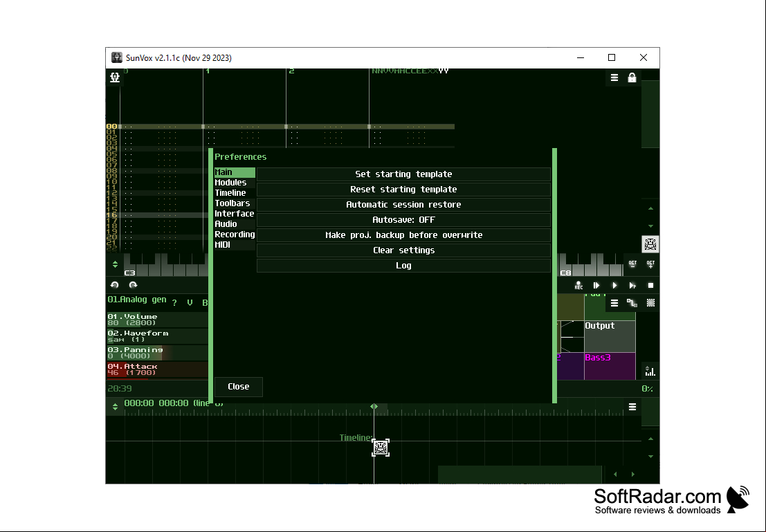Click the module connection icon

[x=632, y=303]
